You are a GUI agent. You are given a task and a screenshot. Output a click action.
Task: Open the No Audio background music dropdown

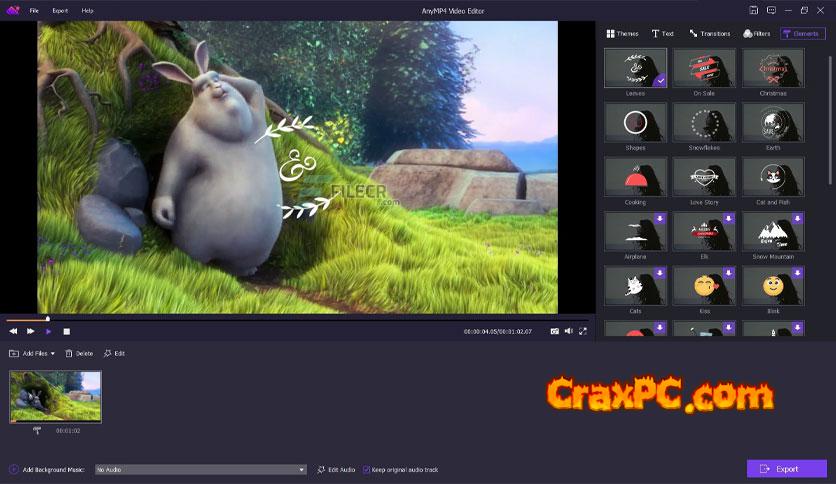point(200,470)
